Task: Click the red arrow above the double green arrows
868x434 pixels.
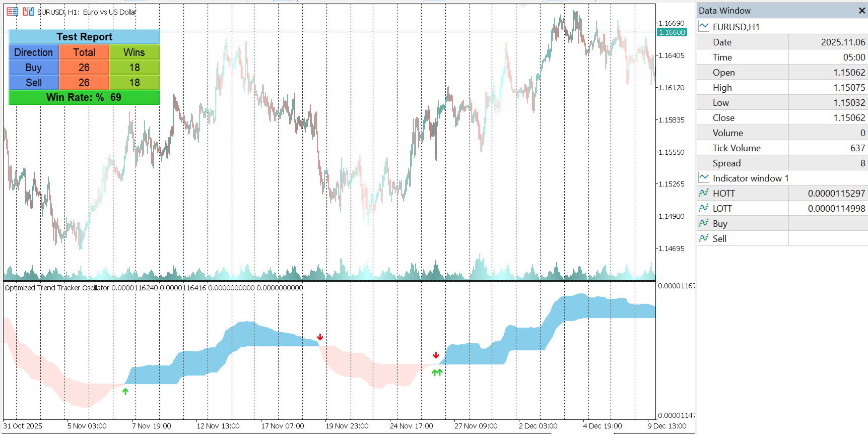Action: [436, 355]
